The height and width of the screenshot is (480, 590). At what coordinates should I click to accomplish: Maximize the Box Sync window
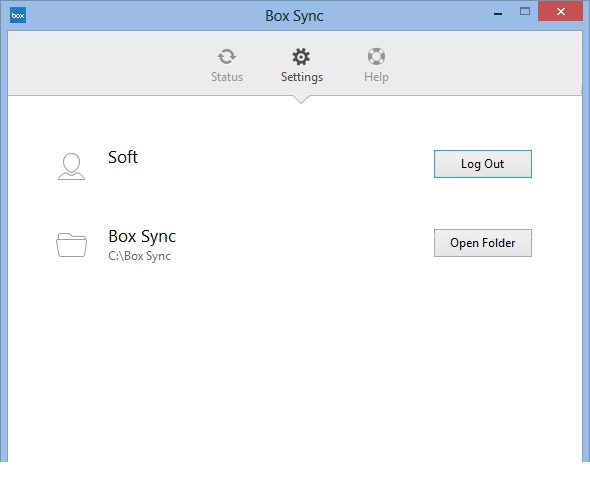click(525, 12)
